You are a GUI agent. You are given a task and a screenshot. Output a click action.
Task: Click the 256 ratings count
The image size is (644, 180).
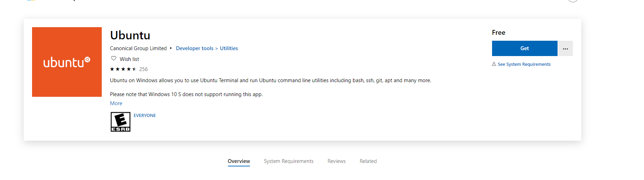point(144,69)
